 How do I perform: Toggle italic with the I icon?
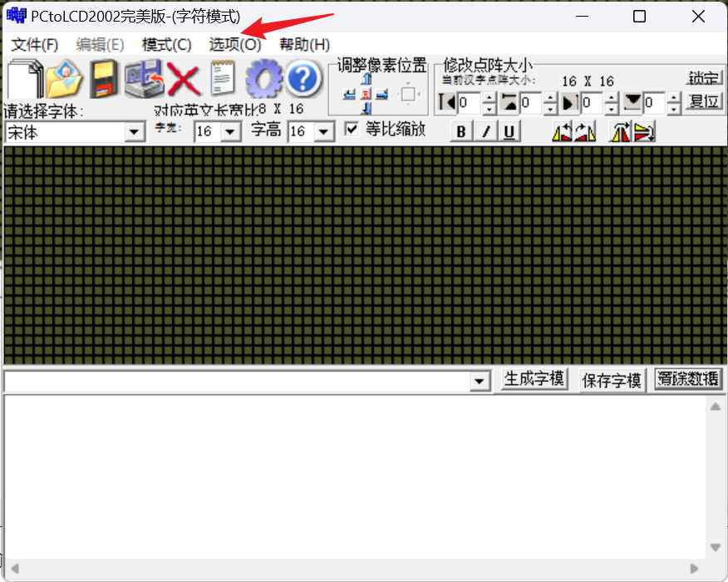pos(485,131)
